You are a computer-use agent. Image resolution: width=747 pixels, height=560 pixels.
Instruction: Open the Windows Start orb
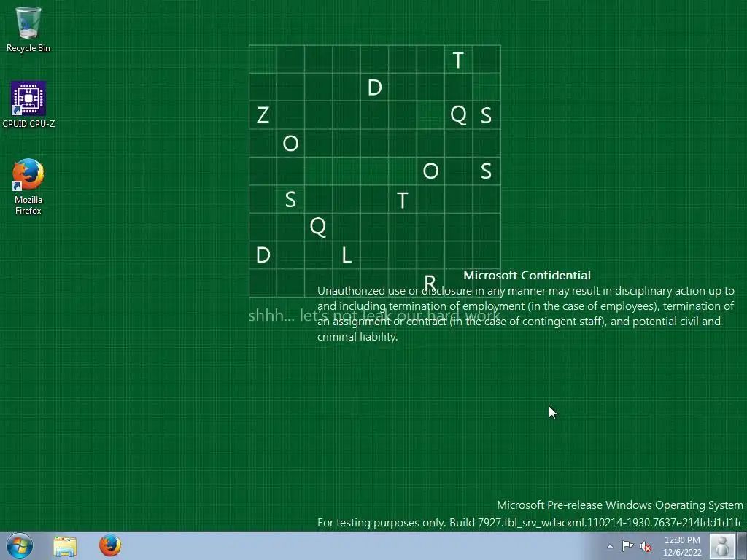[20, 545]
